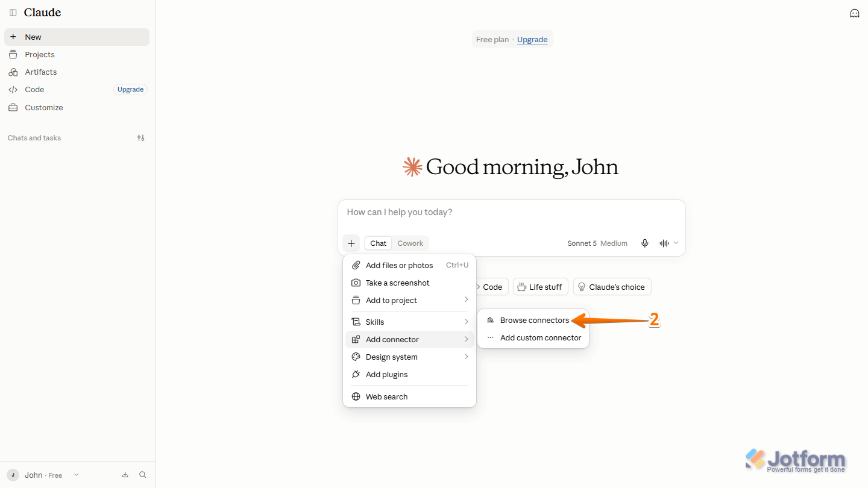
Task: Select Add plugins menu entry
Action: pyautogui.click(x=409, y=374)
